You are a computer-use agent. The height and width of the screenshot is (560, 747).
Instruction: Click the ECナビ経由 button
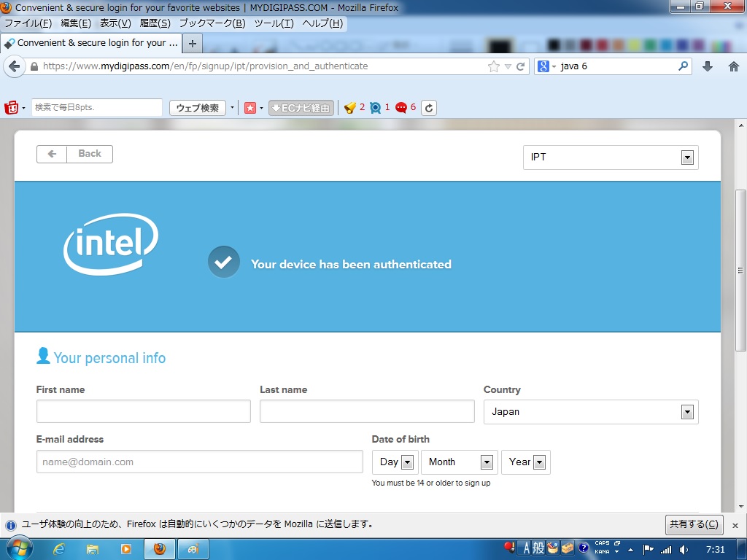pos(301,108)
